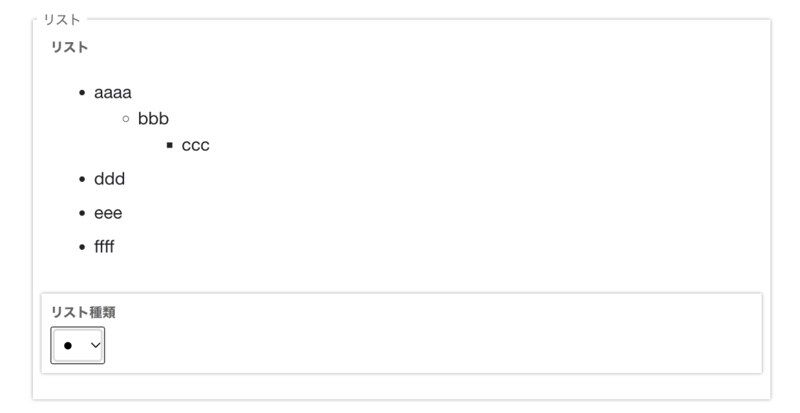Screen dimensions: 800x413
Task: Click the bullet marker beside eee
Action: point(82,214)
